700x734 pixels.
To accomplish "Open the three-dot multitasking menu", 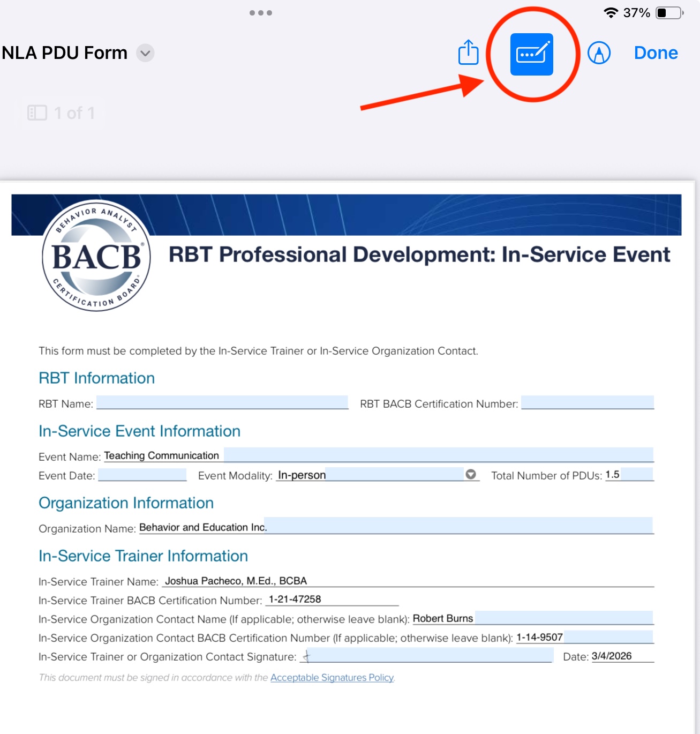I will point(261,13).
